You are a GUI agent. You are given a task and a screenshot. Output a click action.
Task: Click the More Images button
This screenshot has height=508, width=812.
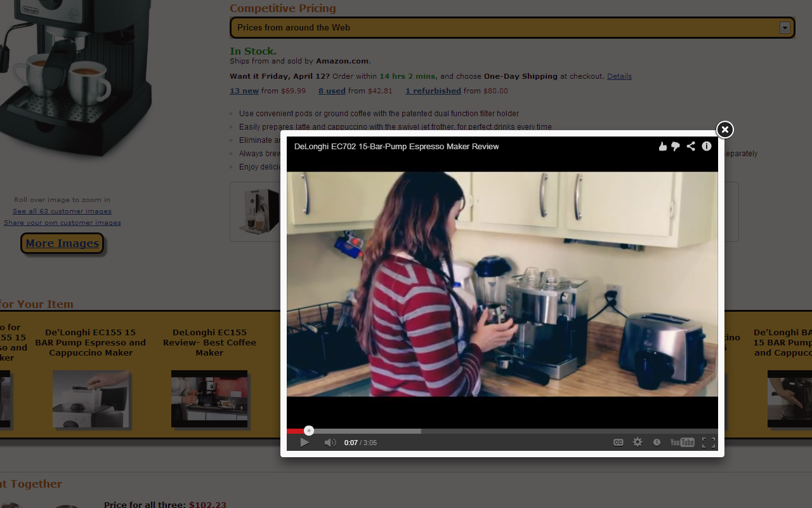pyautogui.click(x=62, y=243)
